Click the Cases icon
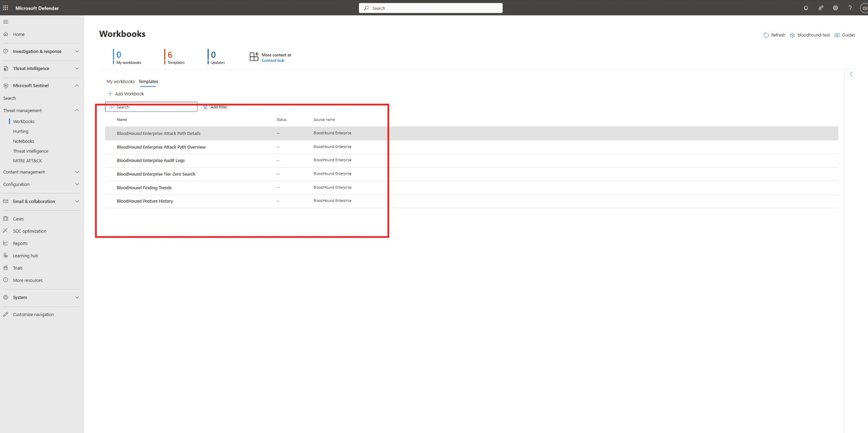Image resolution: width=868 pixels, height=433 pixels. point(6,219)
